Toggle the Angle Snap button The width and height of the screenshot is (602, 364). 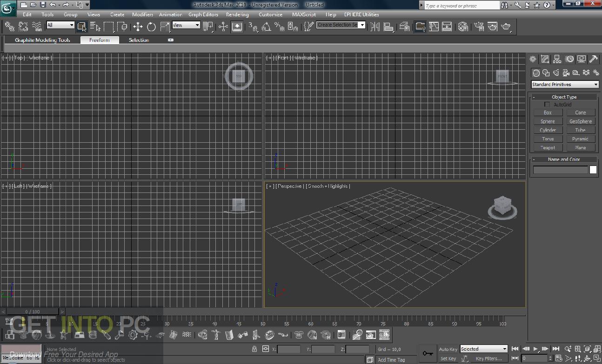pos(267,26)
